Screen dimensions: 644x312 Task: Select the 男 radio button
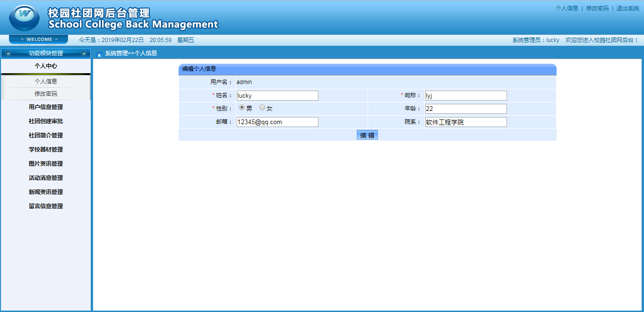[242, 108]
